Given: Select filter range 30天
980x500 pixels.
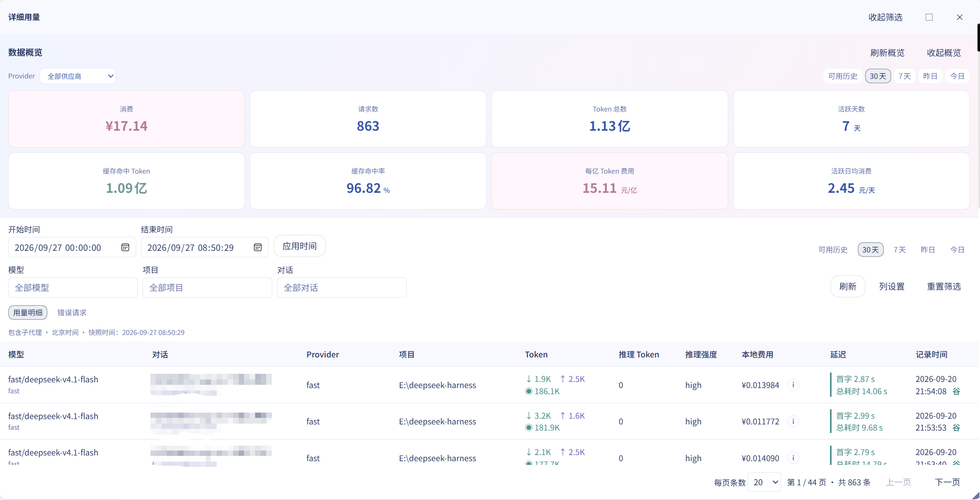Looking at the screenshot, I should 870,250.
